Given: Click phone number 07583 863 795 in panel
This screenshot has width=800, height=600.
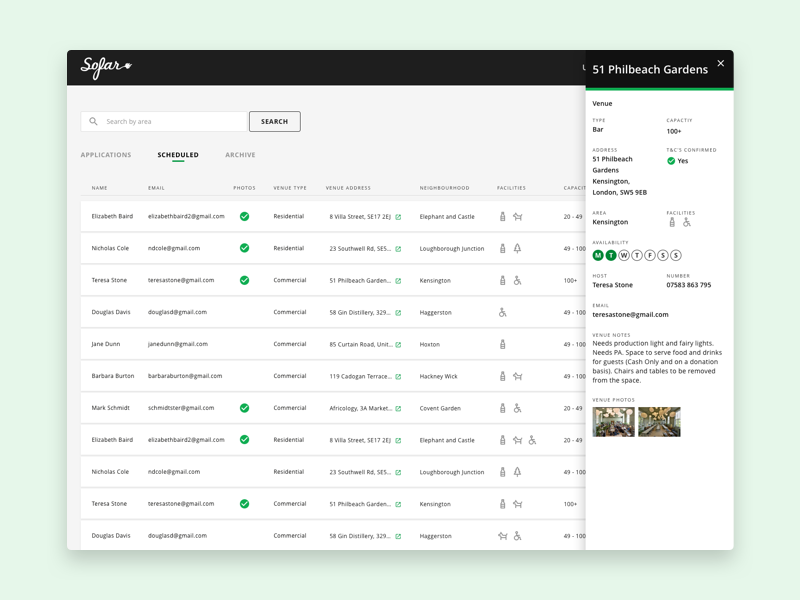Looking at the screenshot, I should pyautogui.click(x=688, y=285).
